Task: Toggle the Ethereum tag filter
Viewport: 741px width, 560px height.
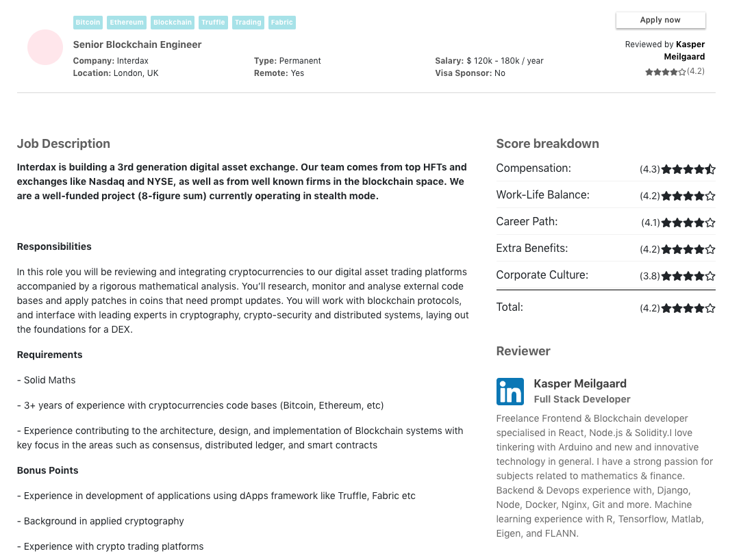Action: click(127, 22)
